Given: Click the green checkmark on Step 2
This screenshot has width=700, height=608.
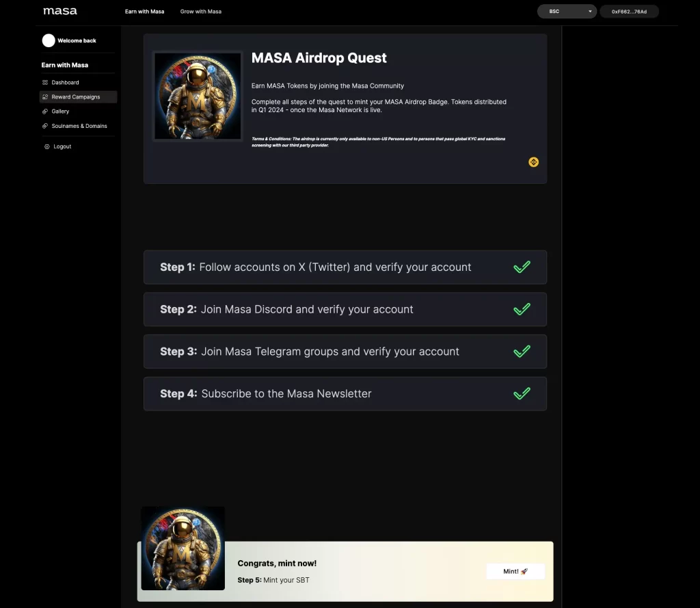Looking at the screenshot, I should click(522, 309).
